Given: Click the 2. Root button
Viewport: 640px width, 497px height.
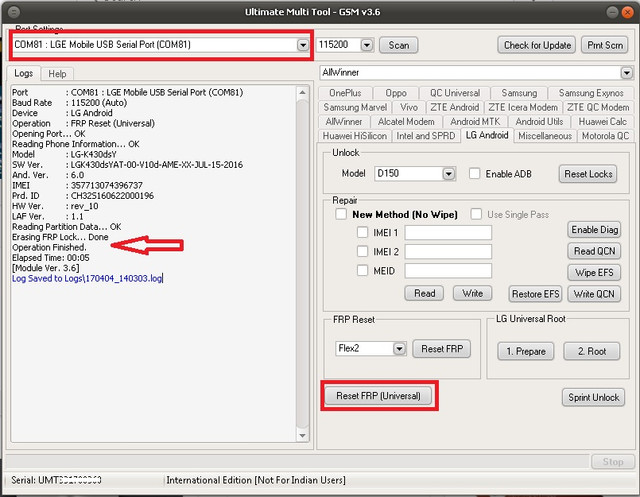Looking at the screenshot, I should 592,351.
